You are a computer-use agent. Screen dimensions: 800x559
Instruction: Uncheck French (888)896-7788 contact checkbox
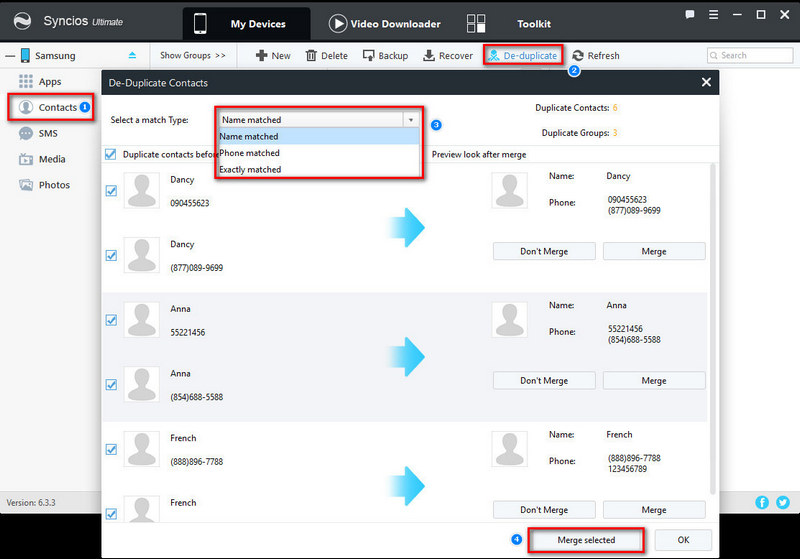[111, 449]
